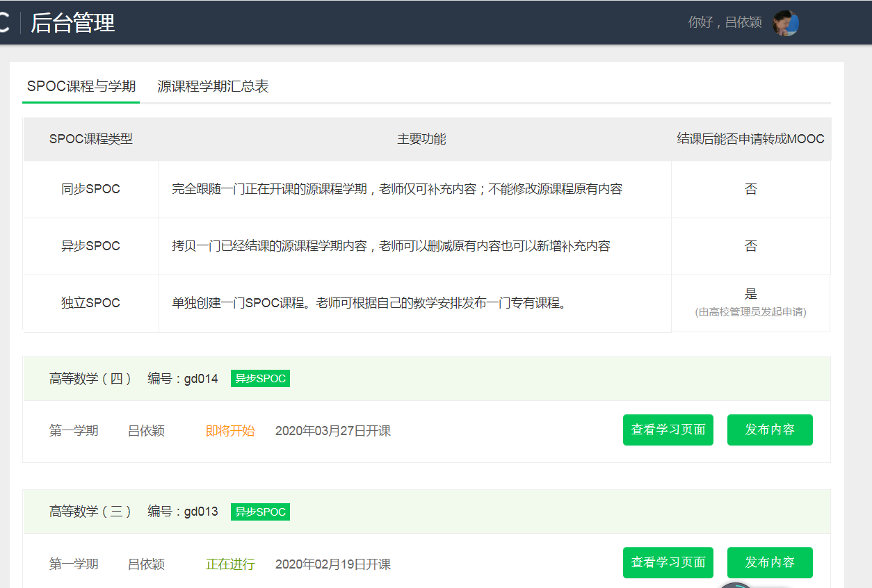
Task: Click the user avatar in the header
Action: (x=786, y=23)
